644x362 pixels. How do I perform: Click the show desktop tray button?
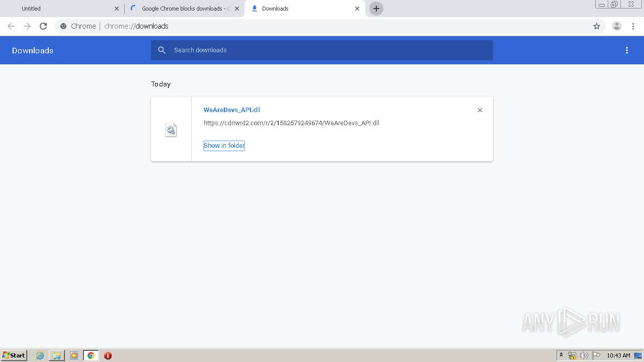coord(638,355)
